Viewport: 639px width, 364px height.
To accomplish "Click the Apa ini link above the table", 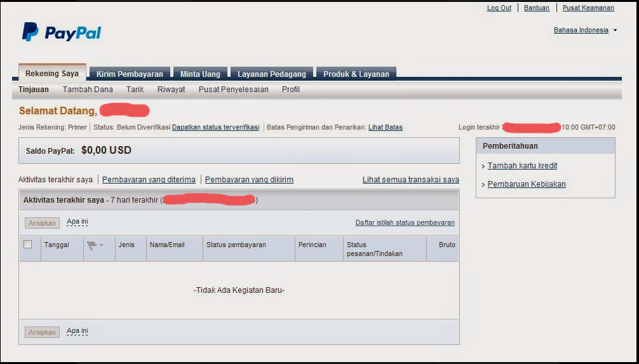I will [77, 222].
